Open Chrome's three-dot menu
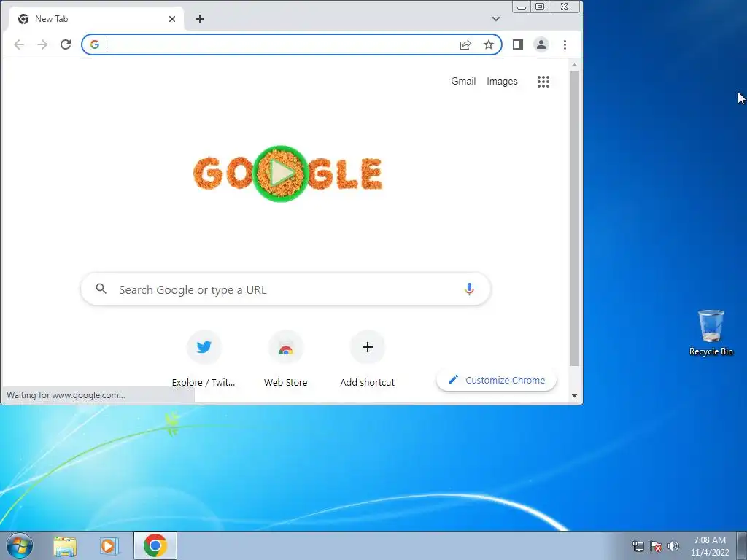The width and height of the screenshot is (747, 560). [565, 44]
